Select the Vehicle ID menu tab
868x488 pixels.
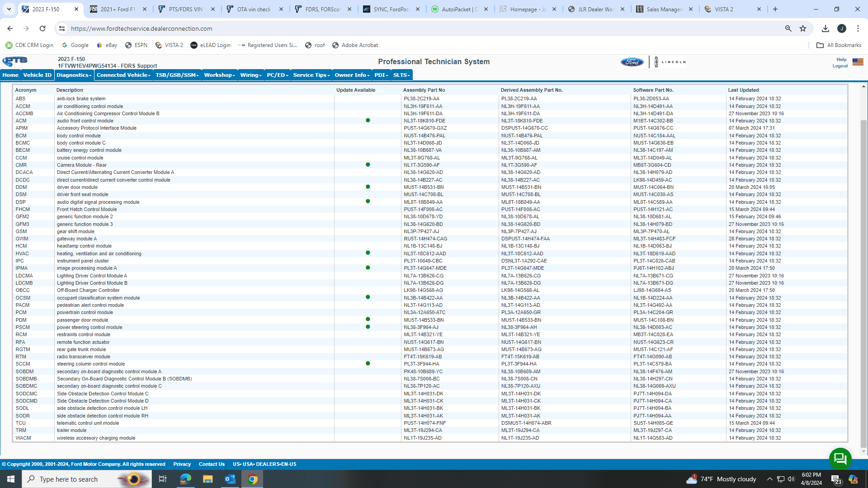(37, 75)
